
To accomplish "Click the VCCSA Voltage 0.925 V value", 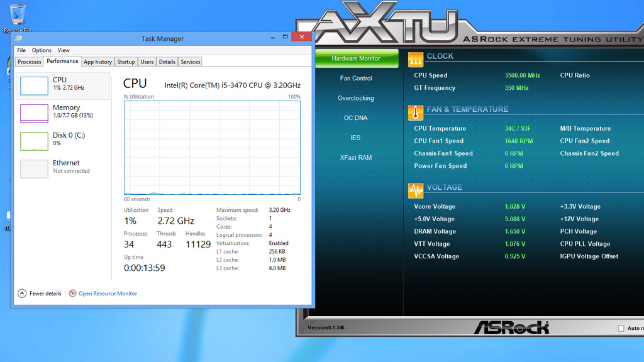I will coord(514,256).
